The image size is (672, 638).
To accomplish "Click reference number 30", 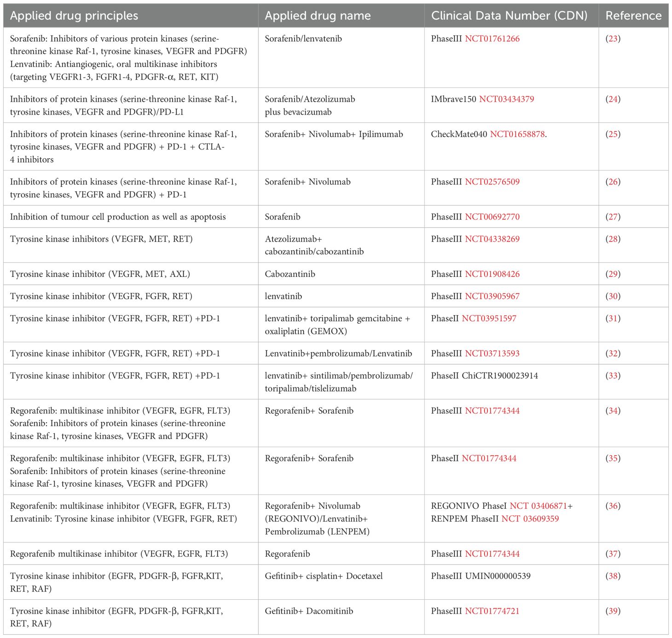I will click(613, 296).
